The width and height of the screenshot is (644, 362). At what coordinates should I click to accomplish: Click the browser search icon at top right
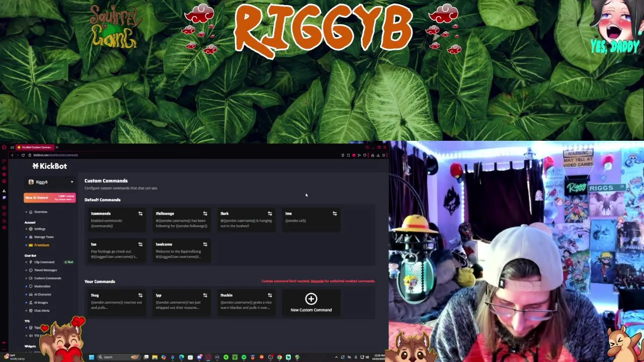368,147
